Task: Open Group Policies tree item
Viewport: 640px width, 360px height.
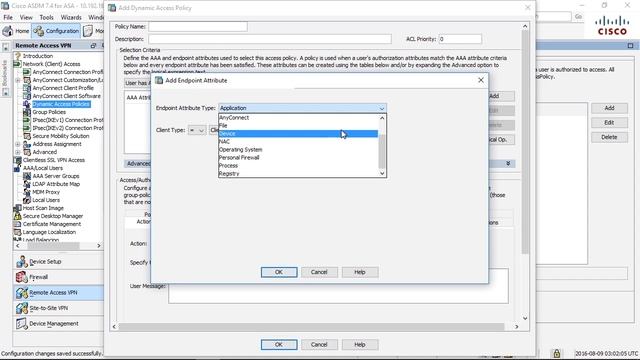Action: [x=49, y=112]
